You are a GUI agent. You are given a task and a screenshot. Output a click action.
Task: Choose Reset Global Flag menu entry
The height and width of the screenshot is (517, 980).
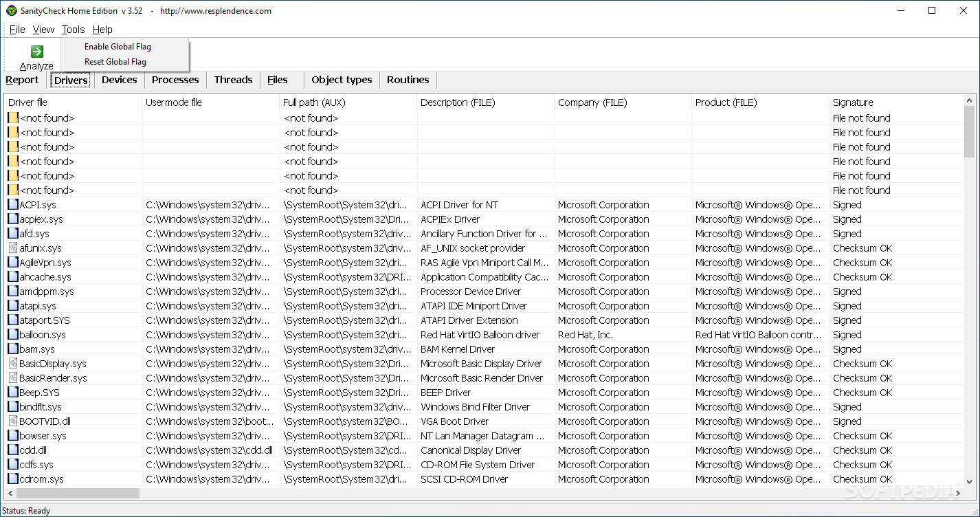coord(115,62)
